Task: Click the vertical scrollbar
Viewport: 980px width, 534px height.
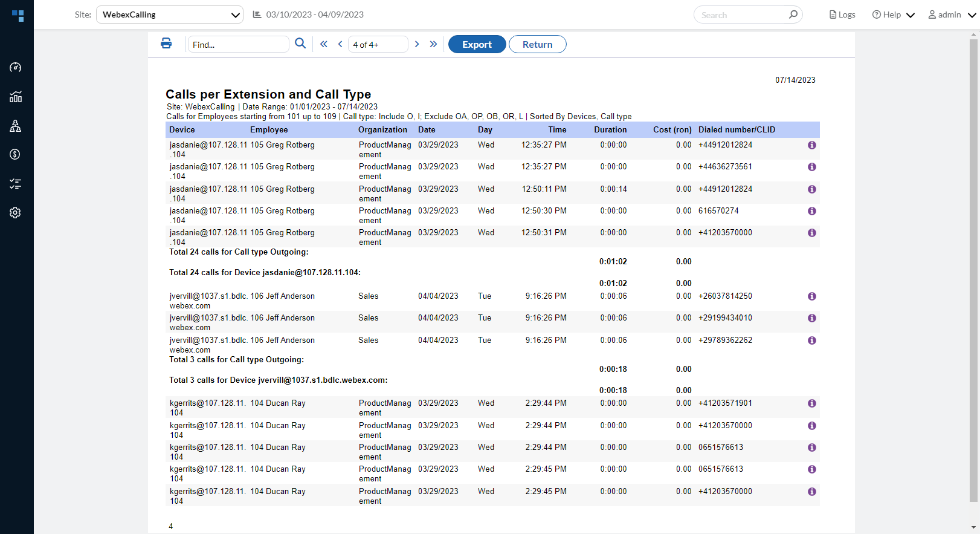Action: click(973, 270)
